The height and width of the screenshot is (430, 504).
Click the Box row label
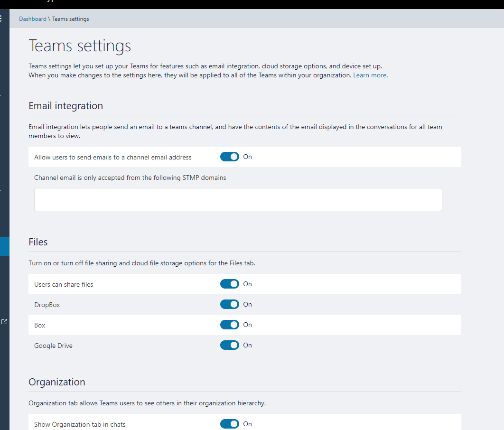[39, 325]
